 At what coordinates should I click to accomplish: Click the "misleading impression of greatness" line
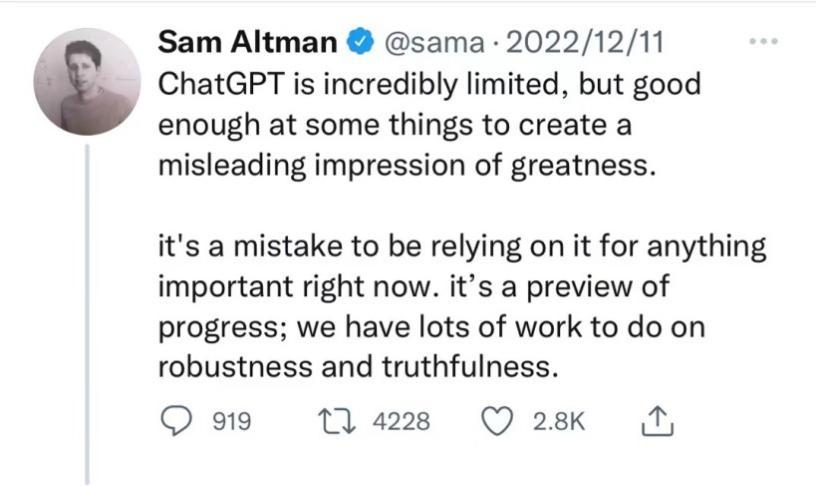[x=410, y=164]
